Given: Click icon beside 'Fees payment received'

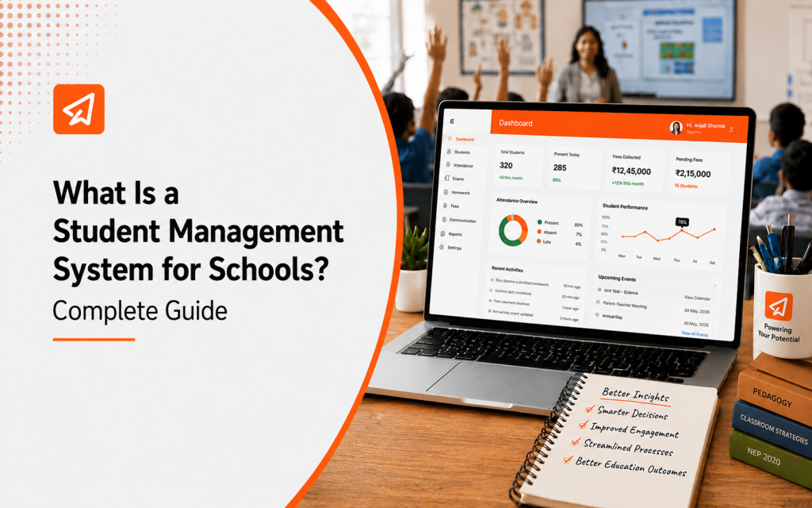Looking at the screenshot, I should (x=490, y=301).
